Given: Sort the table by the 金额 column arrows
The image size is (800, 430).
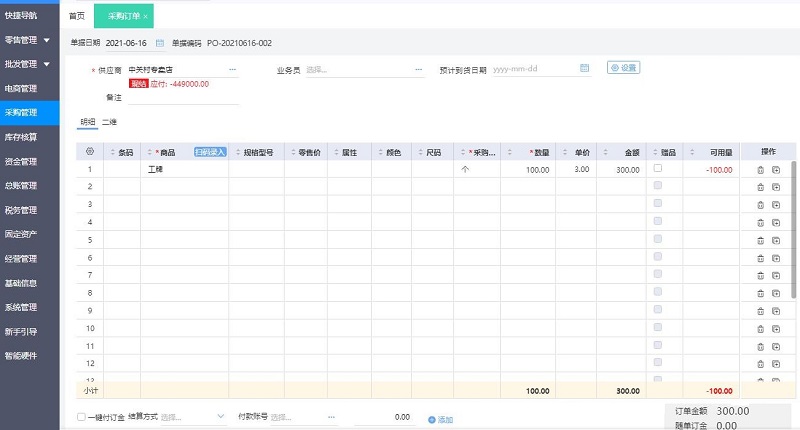Looking at the screenshot, I should coord(606,152).
